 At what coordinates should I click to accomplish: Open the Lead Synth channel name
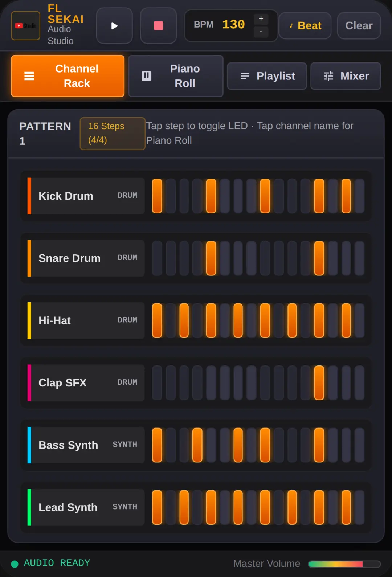click(86, 507)
